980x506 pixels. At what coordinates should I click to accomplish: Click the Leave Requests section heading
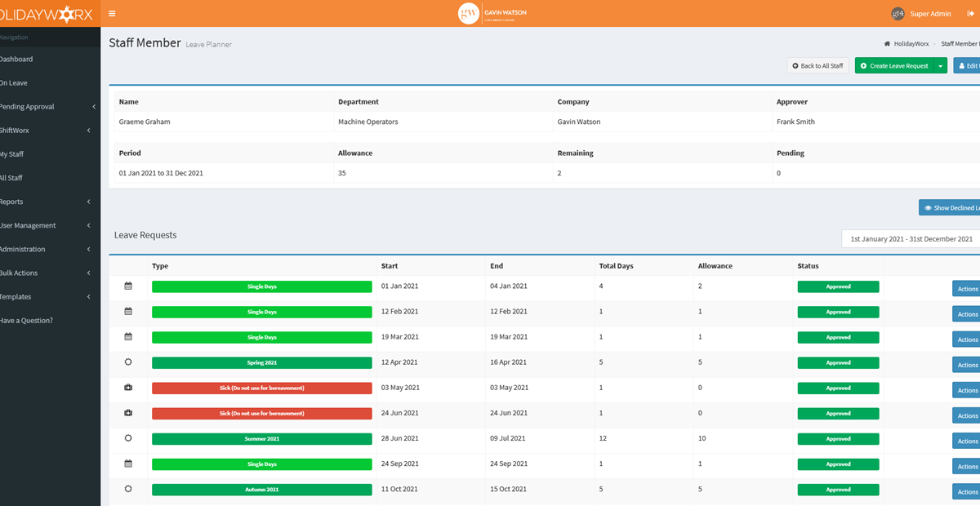point(145,235)
